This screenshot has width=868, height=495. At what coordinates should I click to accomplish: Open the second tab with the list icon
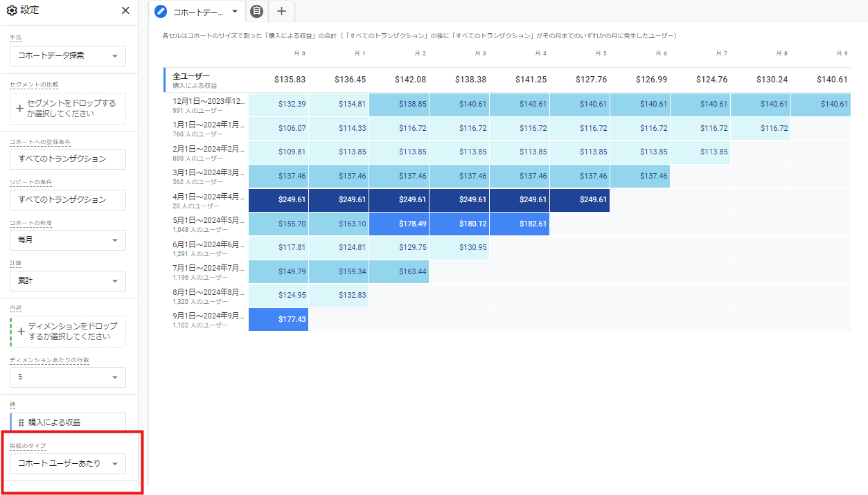pos(256,11)
